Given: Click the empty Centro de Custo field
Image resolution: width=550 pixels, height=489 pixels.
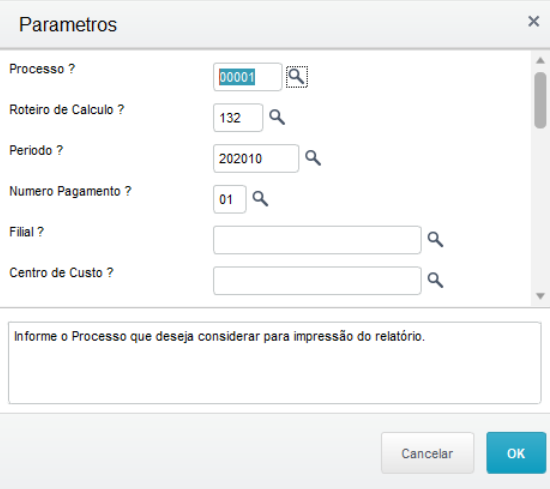Looking at the screenshot, I should [317, 281].
